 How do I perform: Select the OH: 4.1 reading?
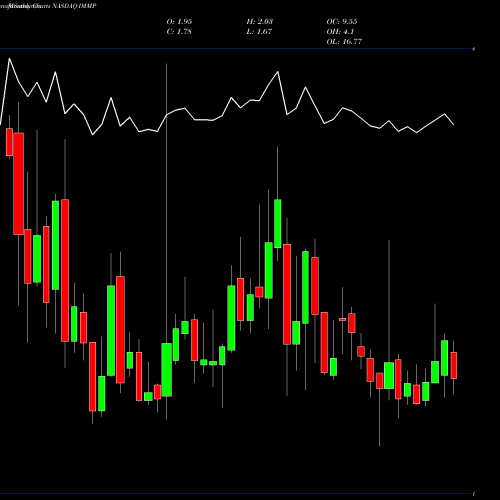coord(340,32)
